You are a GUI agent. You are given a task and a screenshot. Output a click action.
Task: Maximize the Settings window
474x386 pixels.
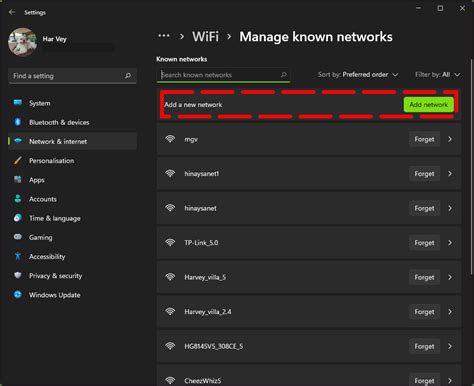point(440,8)
